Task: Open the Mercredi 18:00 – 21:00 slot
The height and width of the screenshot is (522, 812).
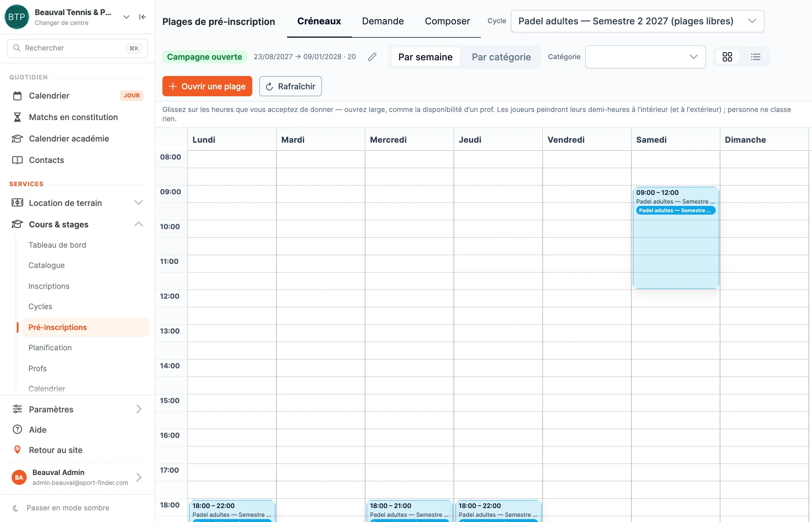Action: point(409,511)
